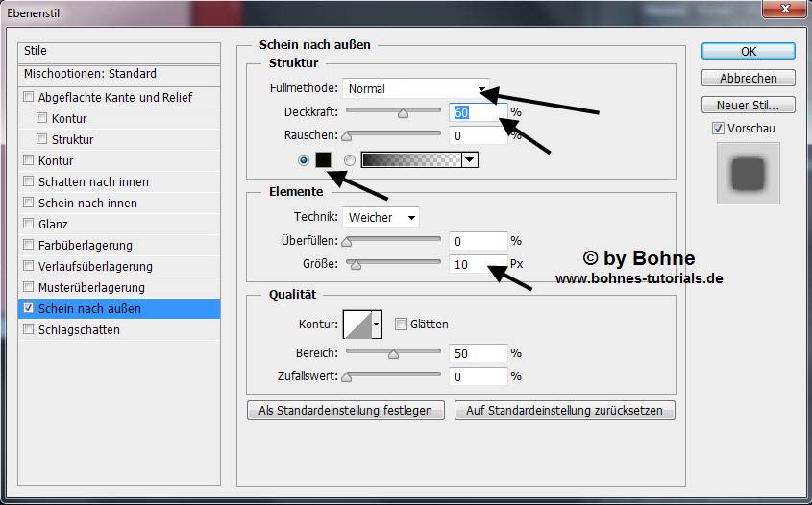Enable the Schlagschatten checkbox
This screenshot has height=505, width=812.
pyautogui.click(x=29, y=329)
